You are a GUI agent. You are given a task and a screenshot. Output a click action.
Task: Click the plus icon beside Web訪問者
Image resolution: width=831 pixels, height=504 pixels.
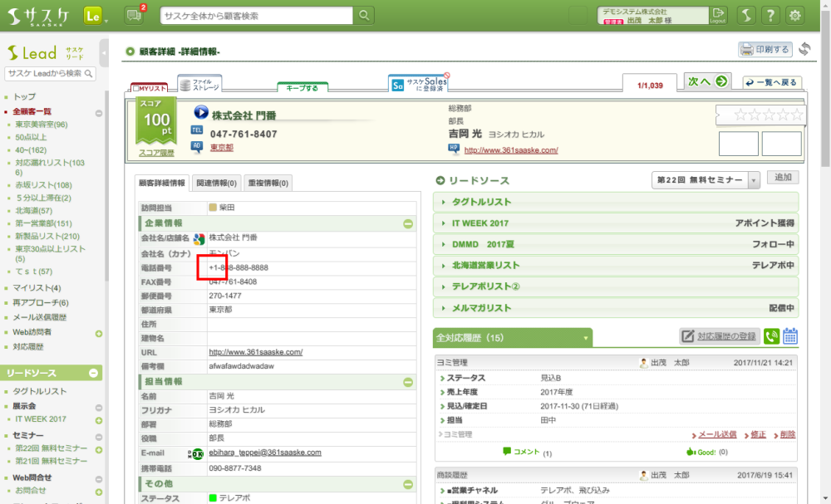pyautogui.click(x=99, y=334)
